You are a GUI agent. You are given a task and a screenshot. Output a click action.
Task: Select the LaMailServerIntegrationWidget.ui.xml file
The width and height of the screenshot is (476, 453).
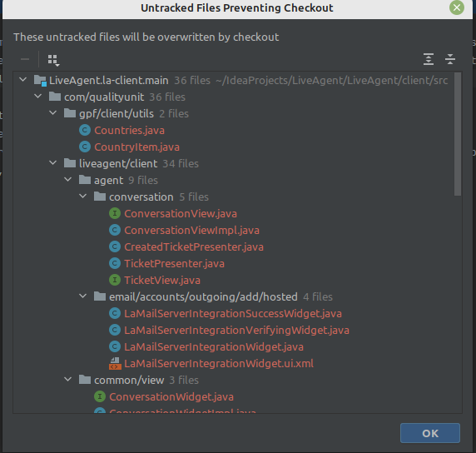click(219, 363)
